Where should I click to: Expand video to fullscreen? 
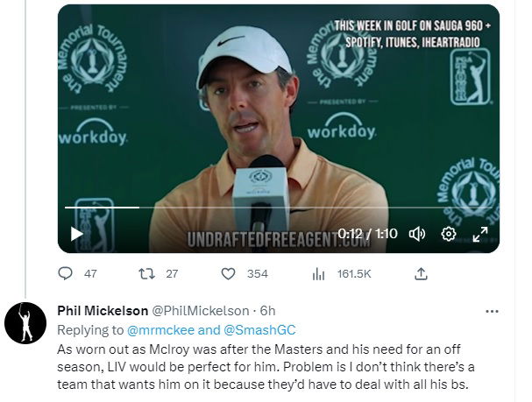click(480, 234)
